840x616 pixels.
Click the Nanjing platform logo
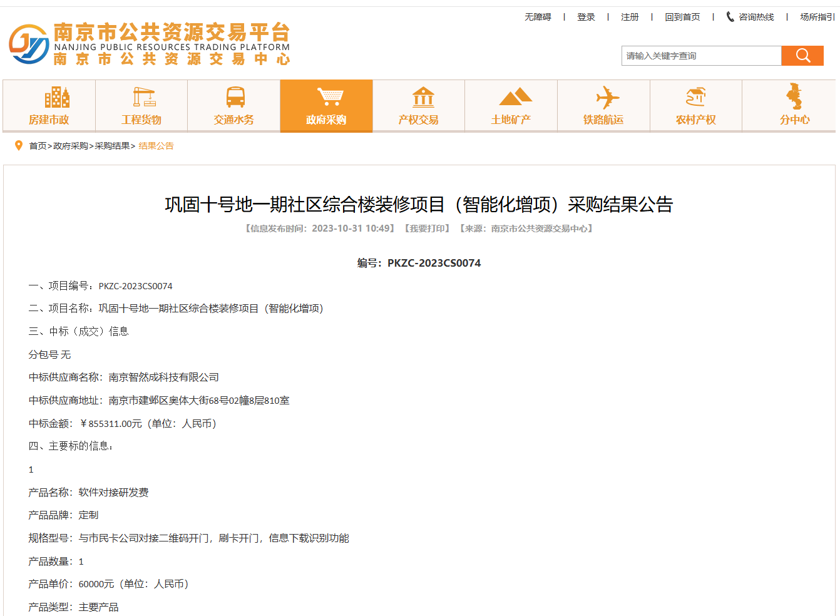[x=29, y=44]
